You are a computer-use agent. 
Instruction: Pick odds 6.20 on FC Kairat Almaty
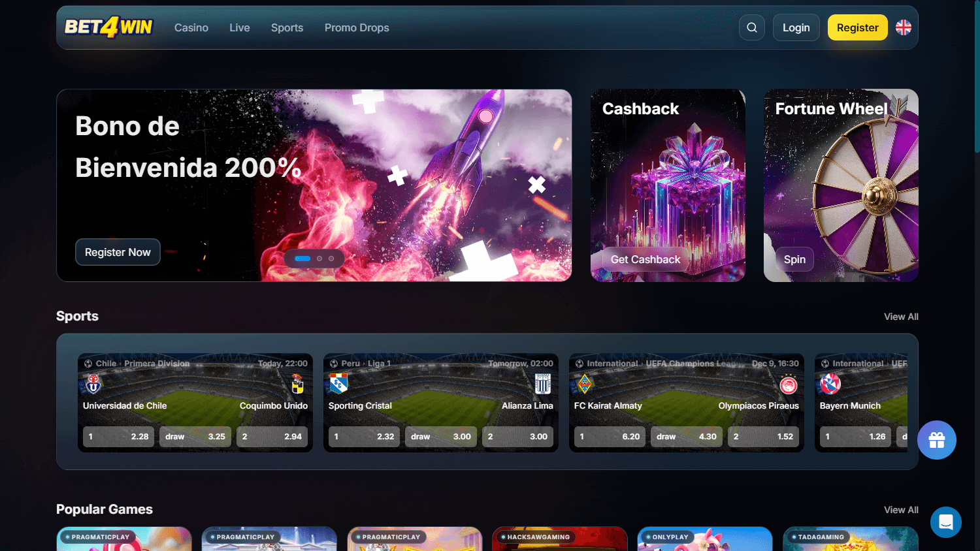point(610,436)
